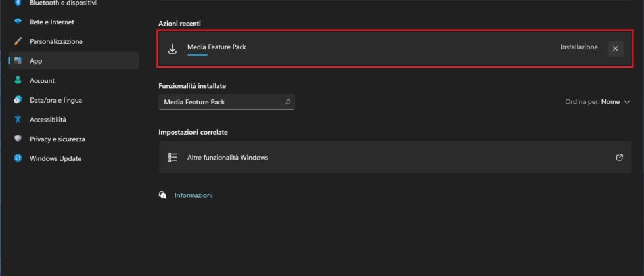Select the Rete e Internet Wi-Fi icon
Screen dimensions: 644x276
coord(18,22)
